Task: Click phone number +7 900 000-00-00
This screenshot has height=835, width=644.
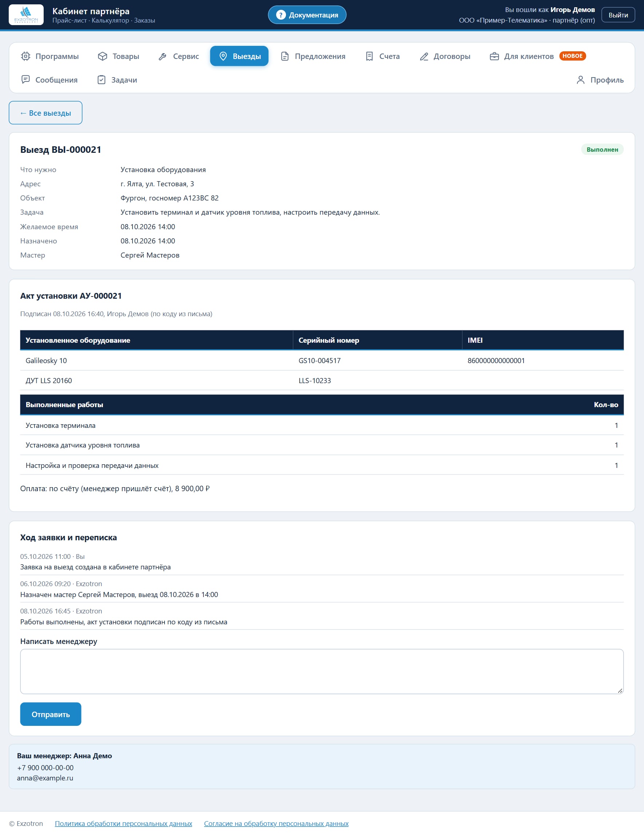Action: pyautogui.click(x=45, y=768)
